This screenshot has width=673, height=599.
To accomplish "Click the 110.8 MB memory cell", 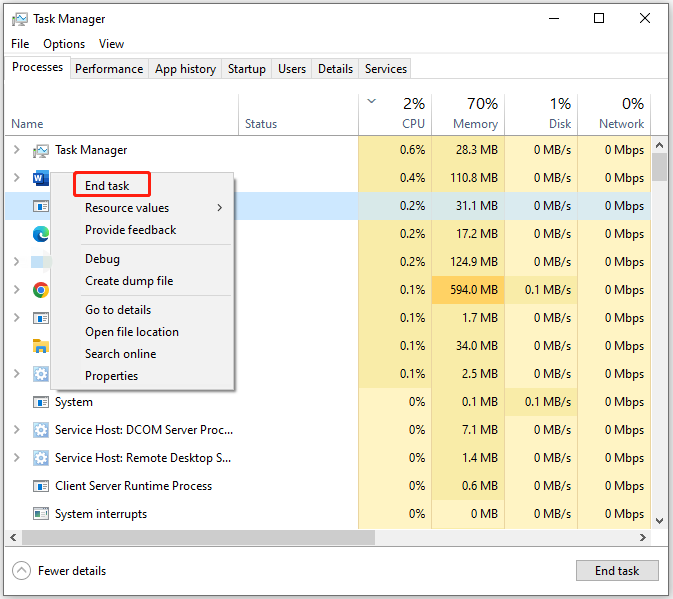I will coord(468,178).
